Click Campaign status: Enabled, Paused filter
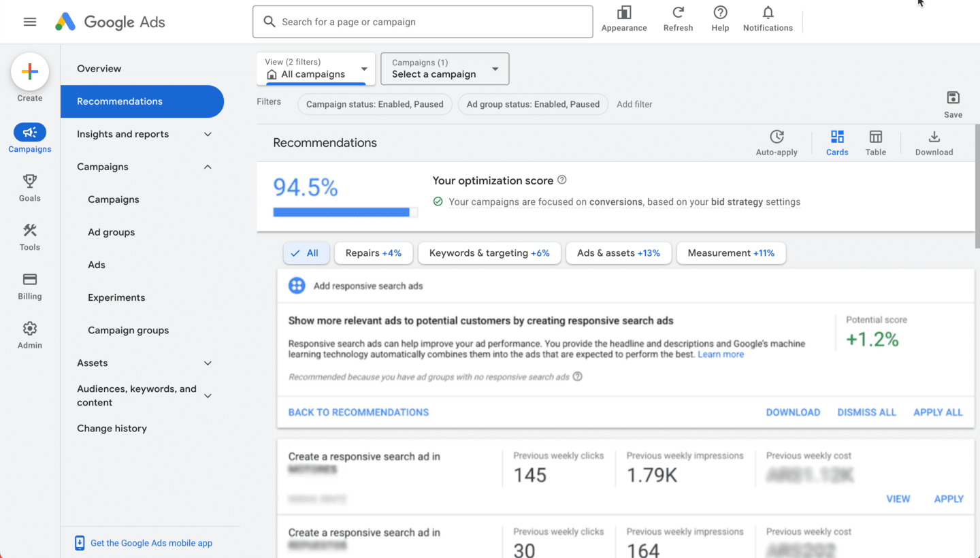The height and width of the screenshot is (558, 980). point(375,104)
